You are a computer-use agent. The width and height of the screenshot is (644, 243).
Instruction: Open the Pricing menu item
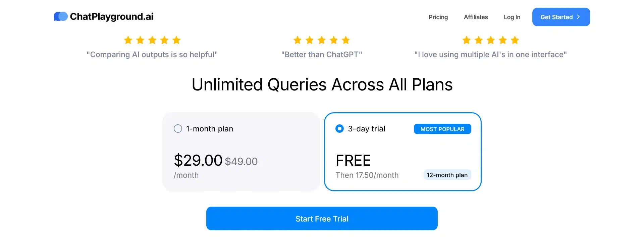point(438,17)
